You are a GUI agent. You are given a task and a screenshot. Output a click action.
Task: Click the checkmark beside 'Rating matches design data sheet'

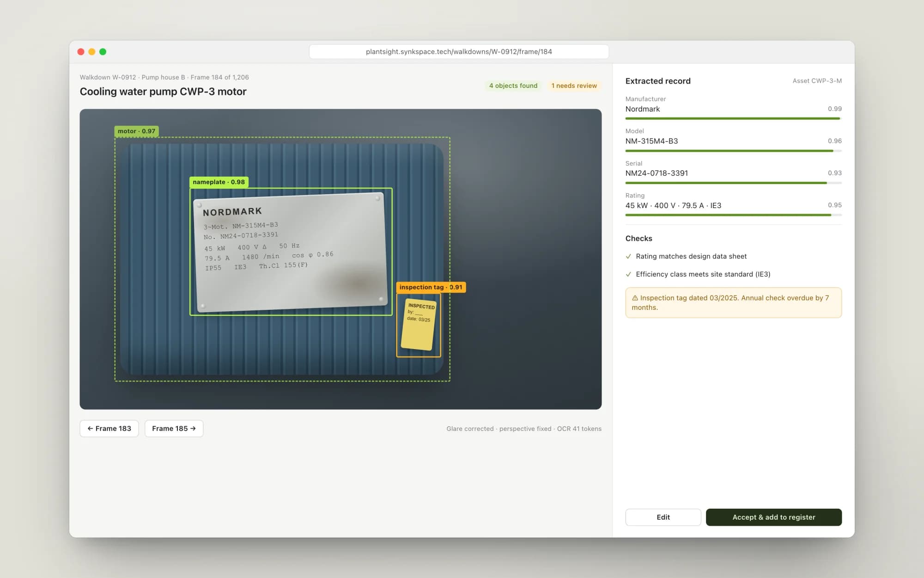point(628,256)
